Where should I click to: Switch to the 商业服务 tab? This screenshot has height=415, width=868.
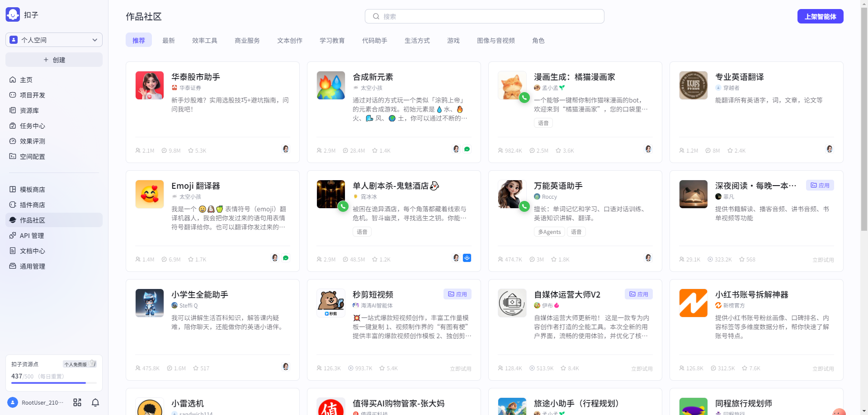tap(247, 40)
